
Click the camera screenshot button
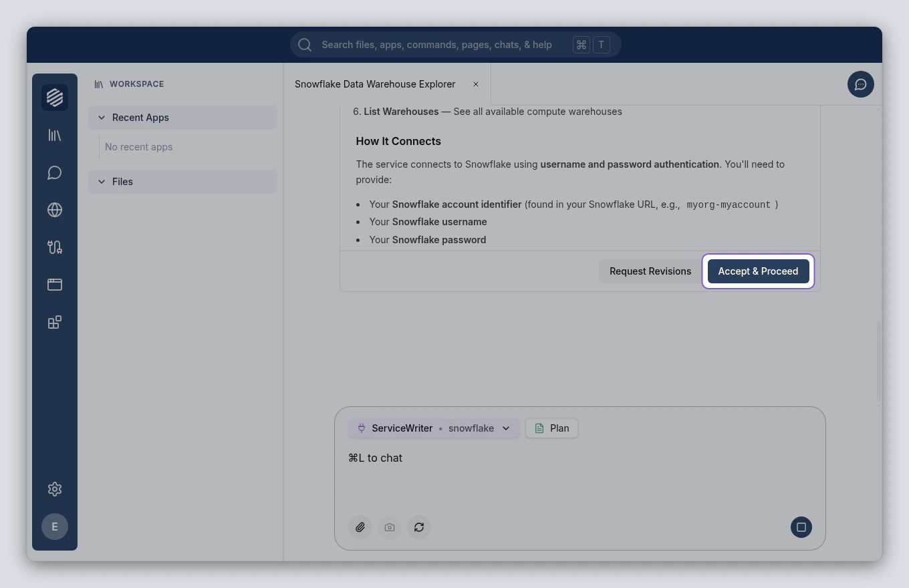click(390, 527)
